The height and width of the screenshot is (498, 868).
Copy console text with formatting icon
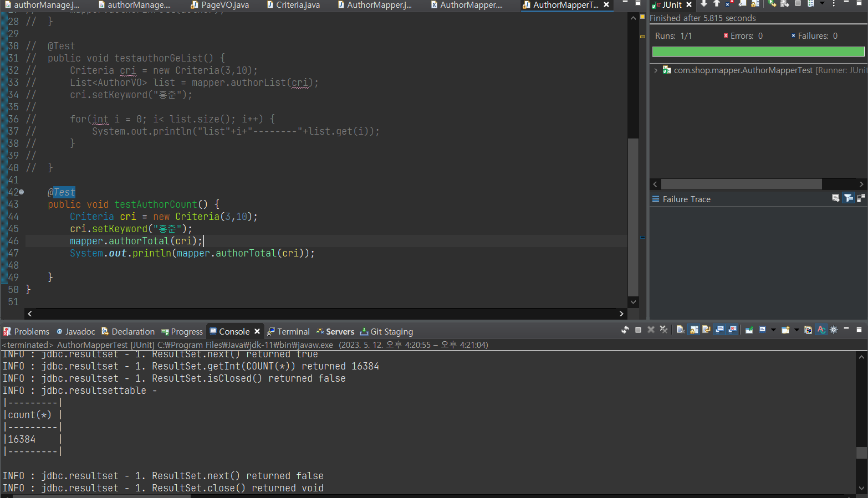808,330
